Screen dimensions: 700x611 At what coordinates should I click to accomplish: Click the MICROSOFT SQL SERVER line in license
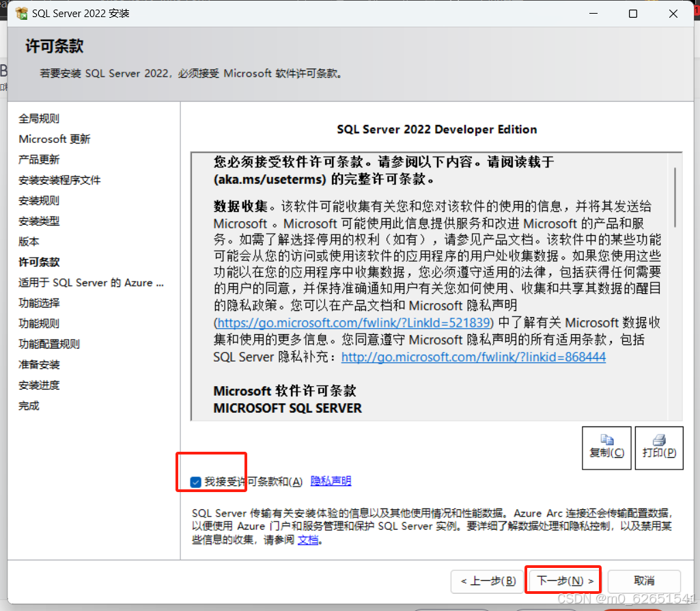click(x=288, y=408)
